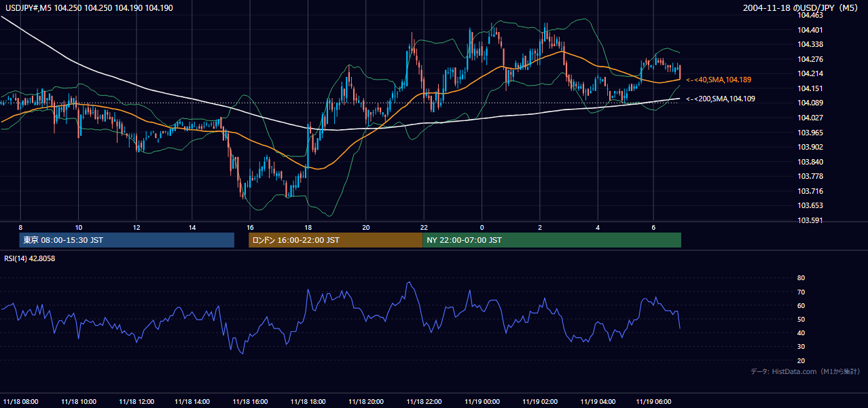Click price axis value 104.338

(x=811, y=44)
